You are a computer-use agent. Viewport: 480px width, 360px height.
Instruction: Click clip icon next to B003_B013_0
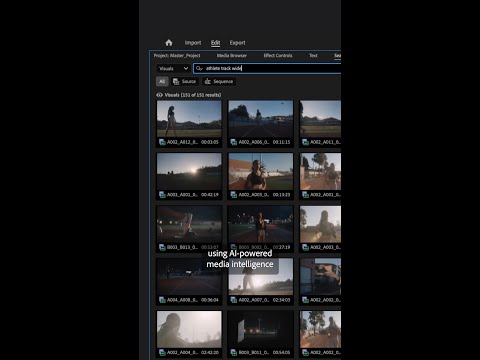(162, 247)
